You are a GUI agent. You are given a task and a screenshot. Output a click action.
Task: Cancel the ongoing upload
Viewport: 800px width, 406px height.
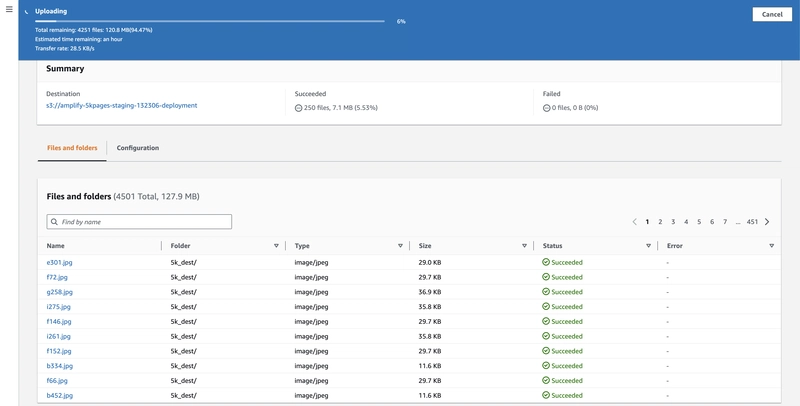point(772,14)
